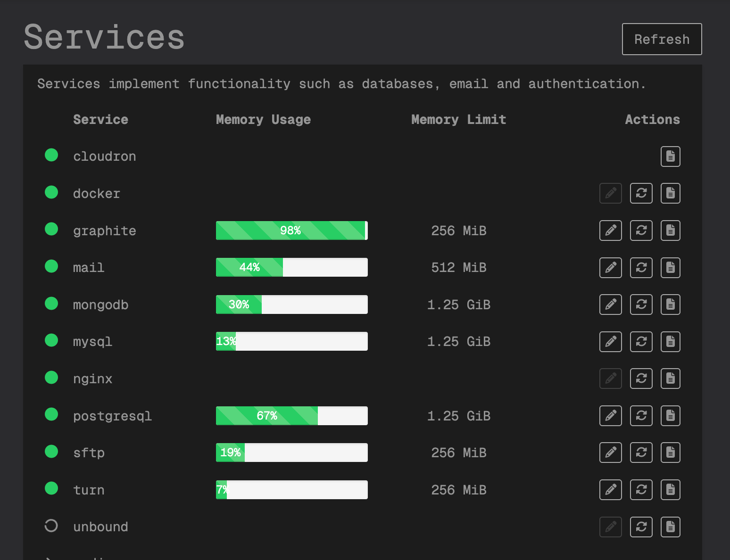Click the postgresql 67% memory bar
This screenshot has width=730, height=560.
[291, 416]
